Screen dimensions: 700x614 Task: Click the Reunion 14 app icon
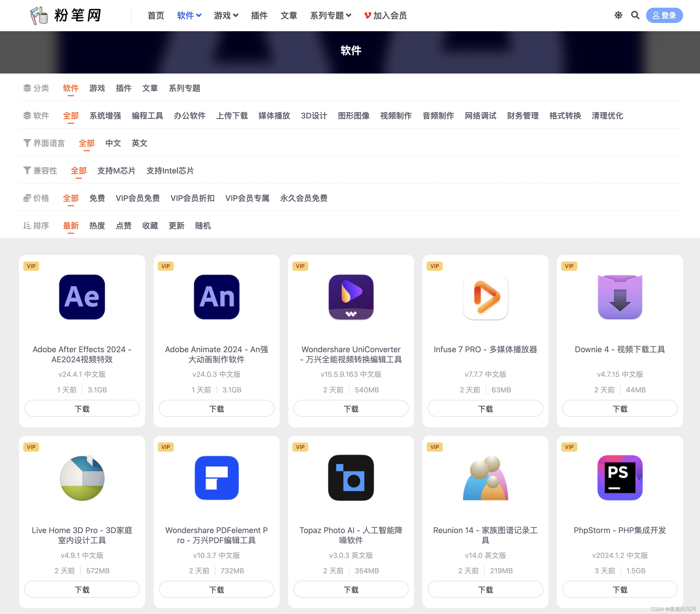[485, 478]
